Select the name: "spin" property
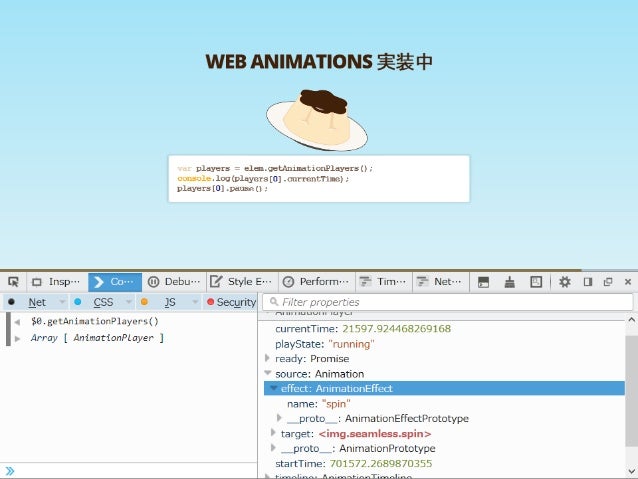This screenshot has width=638, height=479. click(x=444, y=404)
